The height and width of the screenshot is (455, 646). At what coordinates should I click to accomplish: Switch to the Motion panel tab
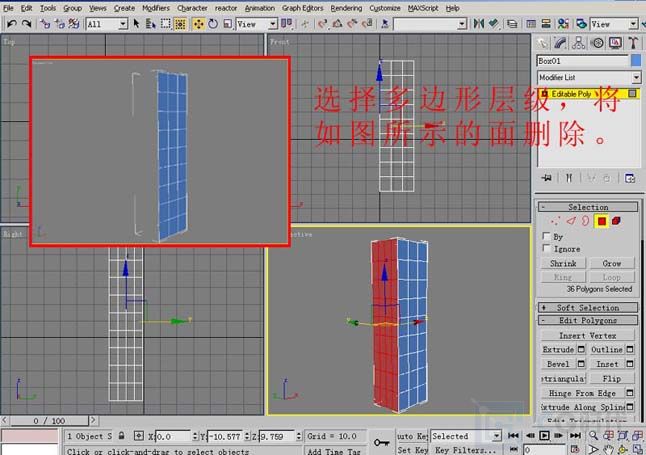tap(597, 43)
